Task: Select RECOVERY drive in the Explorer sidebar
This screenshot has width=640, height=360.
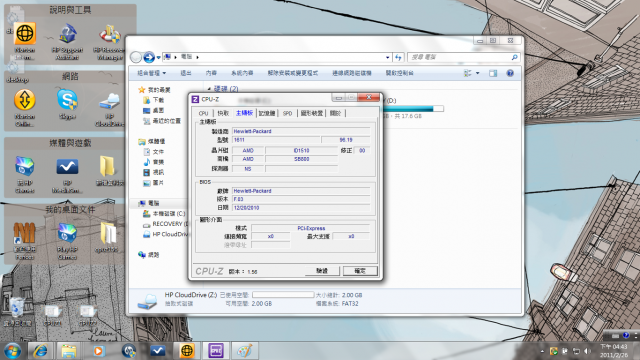Action: tap(165, 224)
